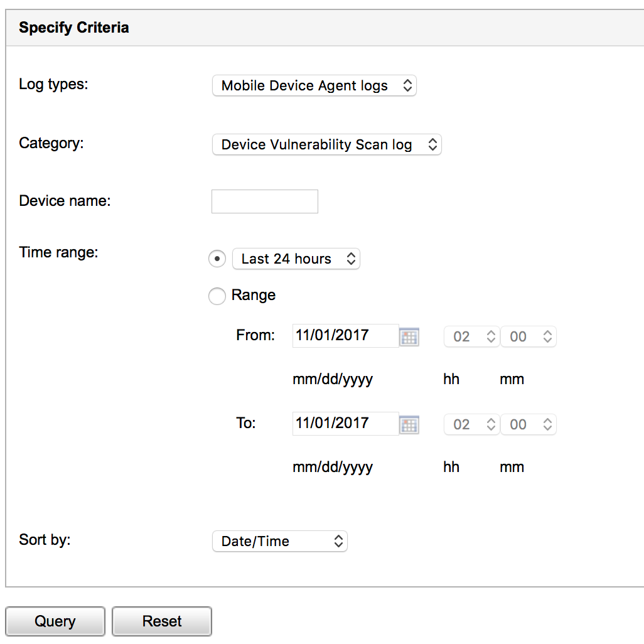The height and width of the screenshot is (644, 644).
Task: Open the From date calendar picker
Action: point(409,337)
